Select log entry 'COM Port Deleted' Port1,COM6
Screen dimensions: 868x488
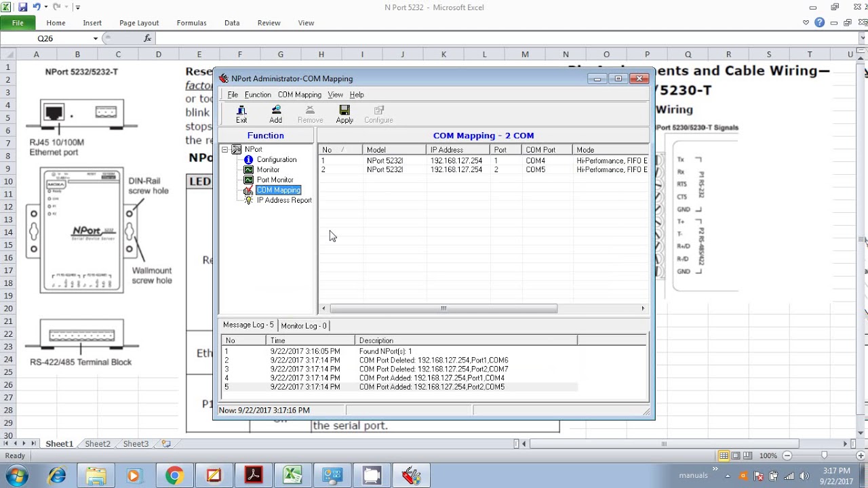tap(400, 360)
